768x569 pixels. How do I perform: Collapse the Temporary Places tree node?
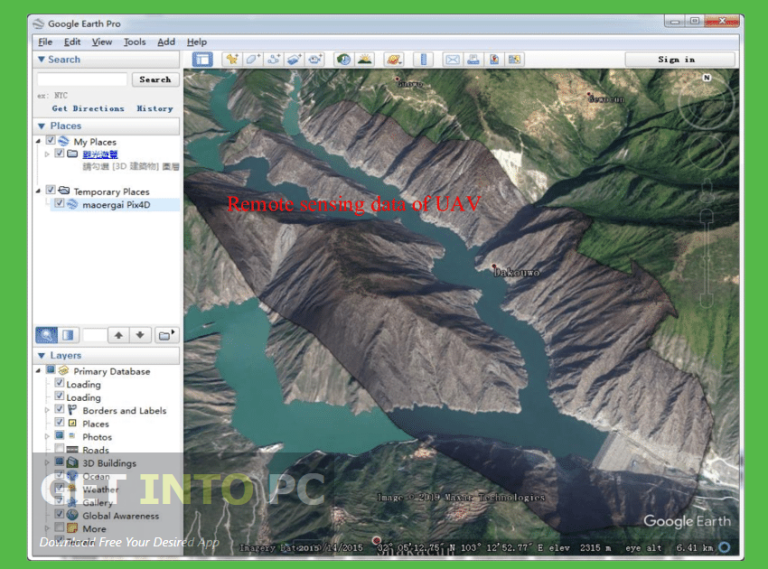pyautogui.click(x=39, y=191)
